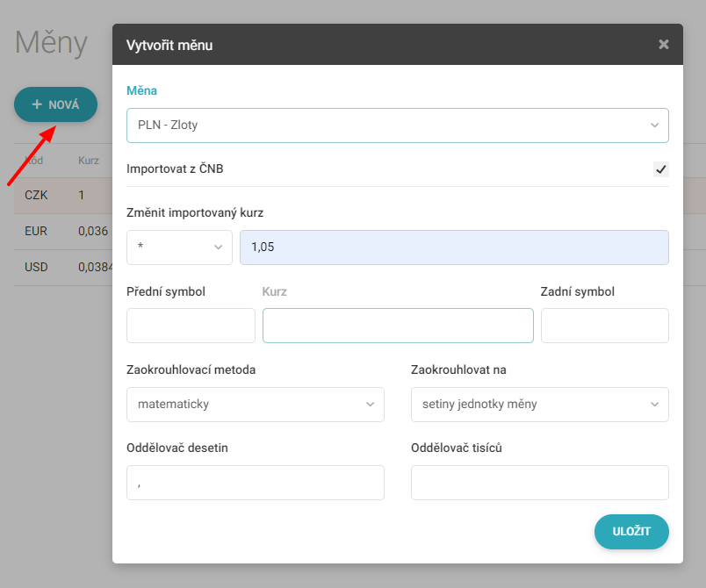Close the Vytvořit měnu dialog

(663, 44)
